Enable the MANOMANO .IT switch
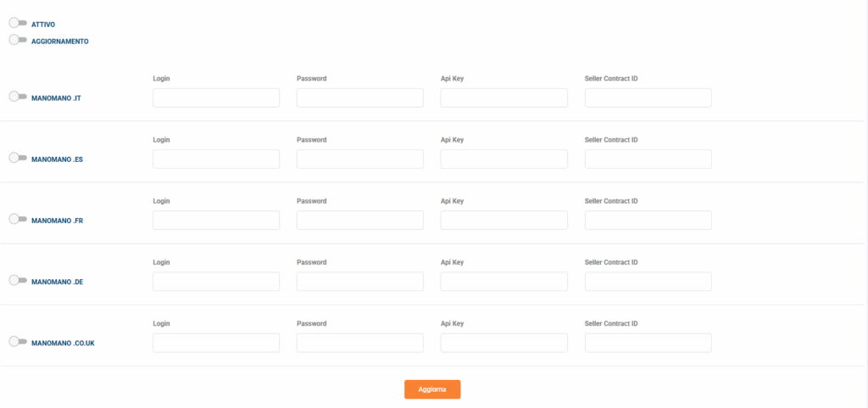 point(19,97)
